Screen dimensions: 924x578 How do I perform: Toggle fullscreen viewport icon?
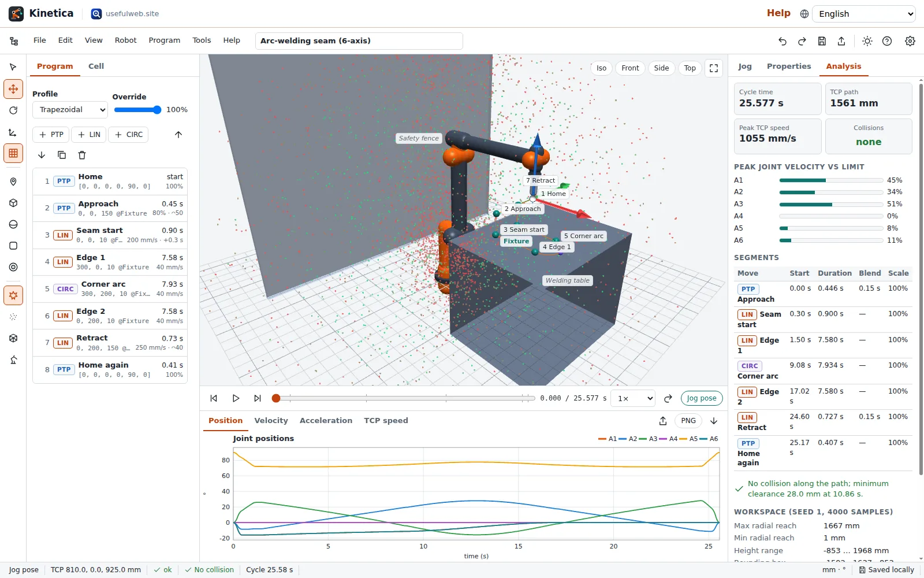click(x=714, y=68)
